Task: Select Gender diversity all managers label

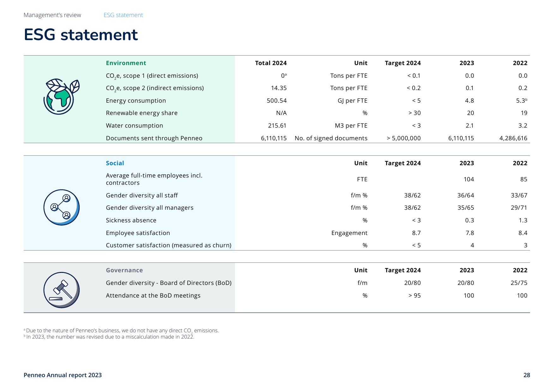Action: 150,208
